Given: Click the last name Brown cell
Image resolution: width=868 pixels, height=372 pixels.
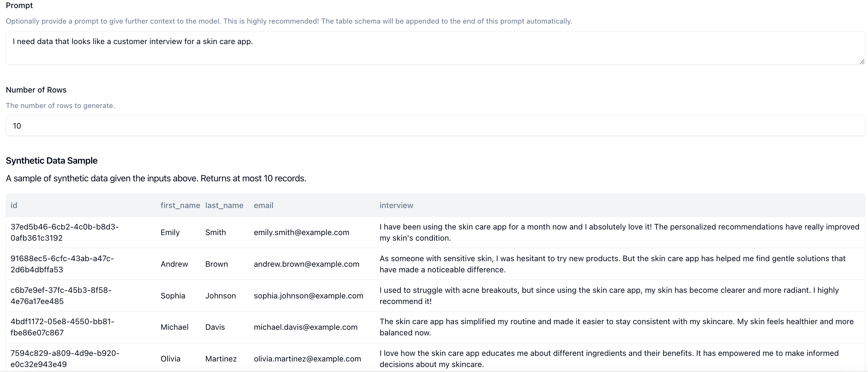Looking at the screenshot, I should click(x=216, y=264).
